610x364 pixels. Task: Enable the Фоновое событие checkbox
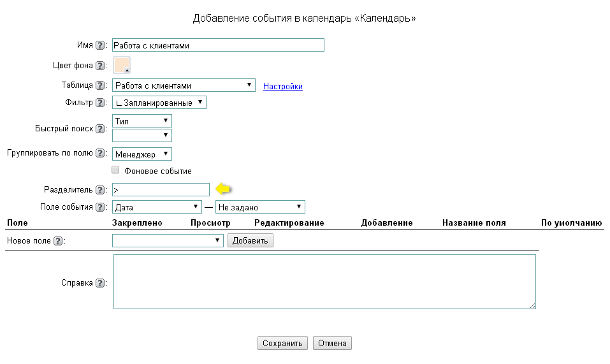115,170
